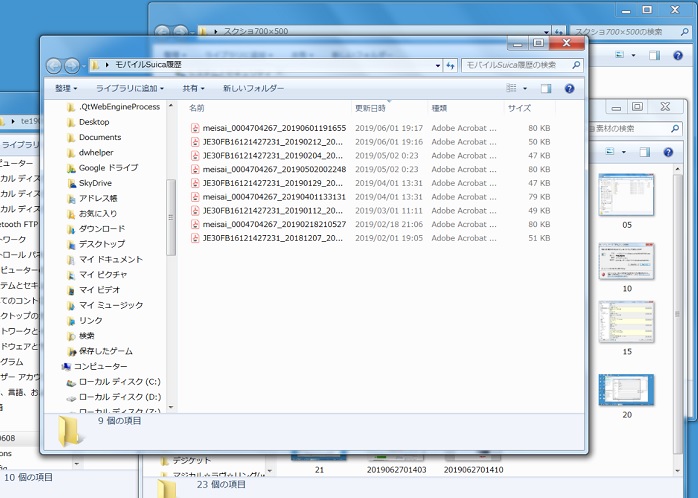The height and width of the screenshot is (498, 698).
Task: Click SkyDrive folder icon in tree
Action: (x=71, y=183)
